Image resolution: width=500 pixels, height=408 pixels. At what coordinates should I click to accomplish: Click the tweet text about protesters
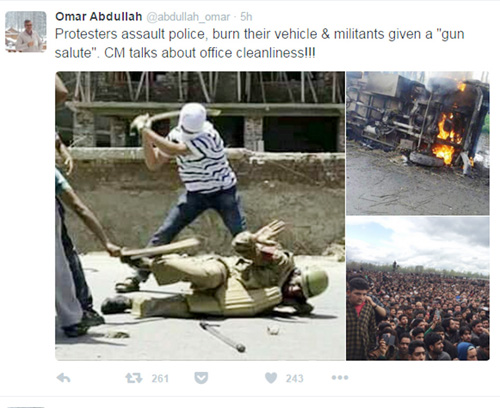[259, 43]
